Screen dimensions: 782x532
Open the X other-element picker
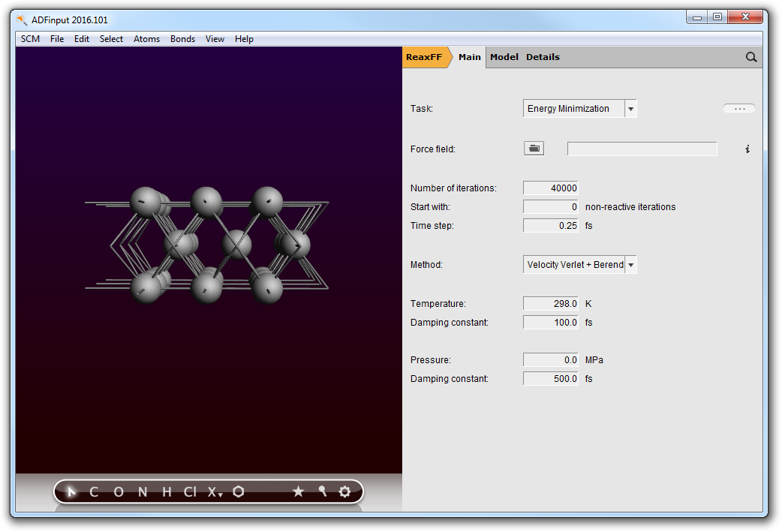coord(215,492)
